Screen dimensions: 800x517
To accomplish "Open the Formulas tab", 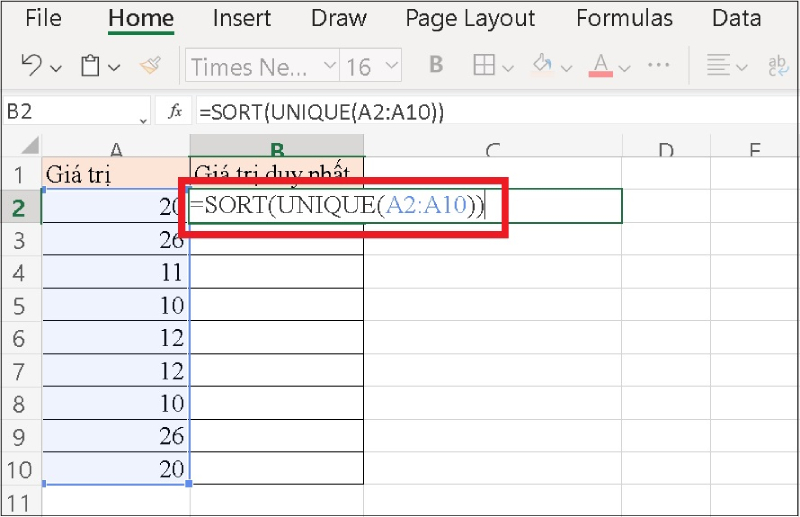I will coord(623,18).
